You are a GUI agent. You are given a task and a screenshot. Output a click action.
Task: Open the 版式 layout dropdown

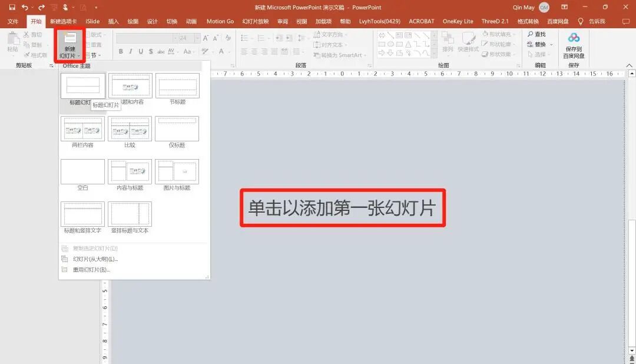click(96, 35)
